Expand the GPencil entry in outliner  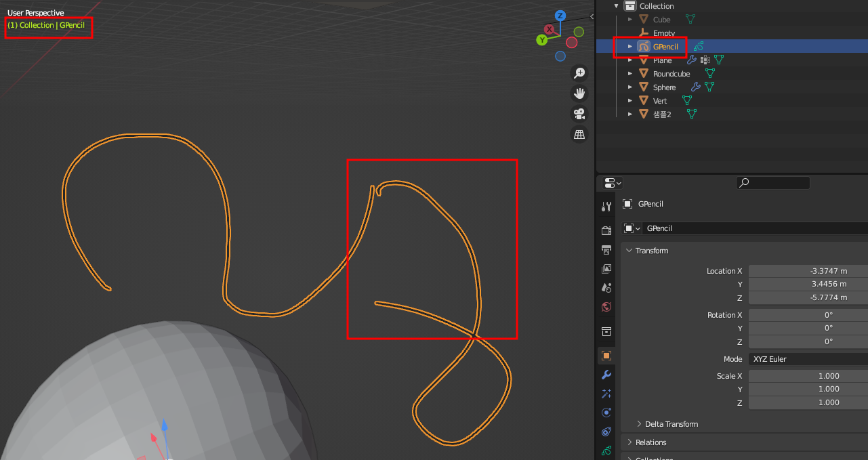click(630, 47)
